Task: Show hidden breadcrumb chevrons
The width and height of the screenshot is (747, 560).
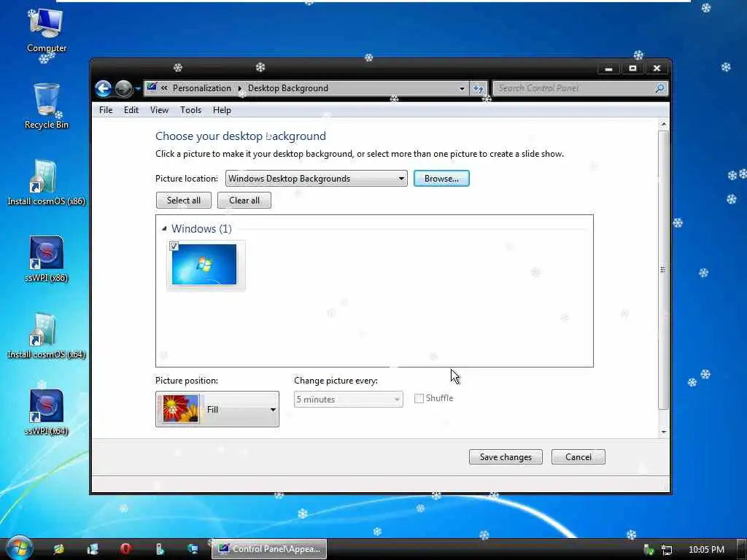Action: (x=164, y=88)
